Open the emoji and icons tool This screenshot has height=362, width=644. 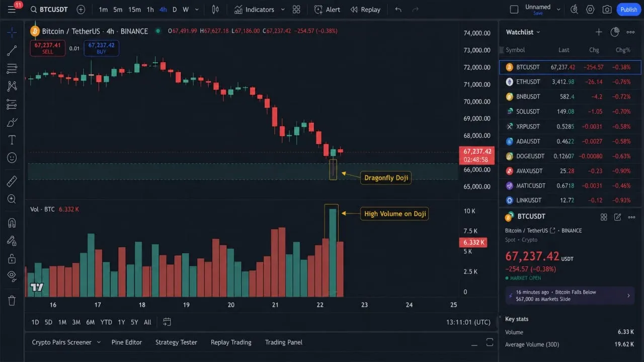(12, 158)
